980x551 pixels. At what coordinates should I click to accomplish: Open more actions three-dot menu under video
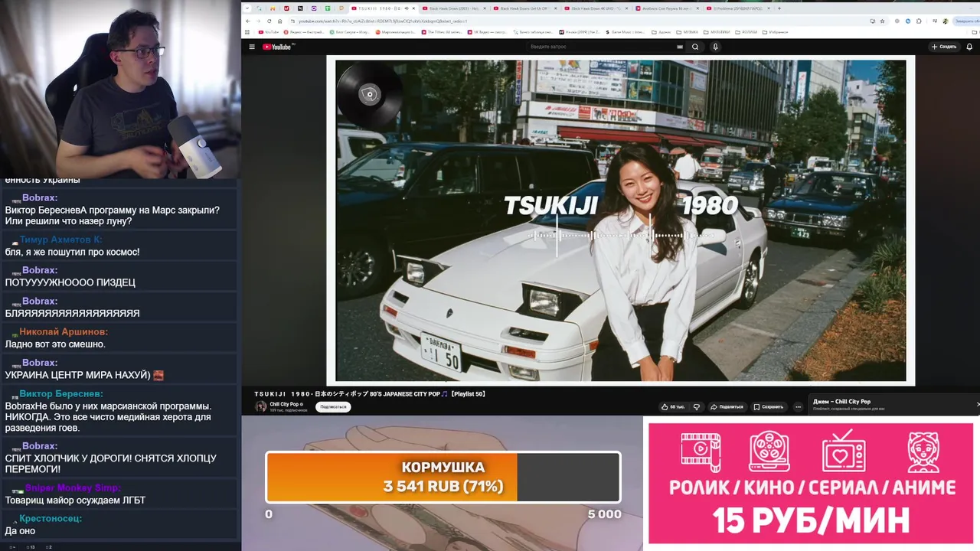(x=798, y=406)
